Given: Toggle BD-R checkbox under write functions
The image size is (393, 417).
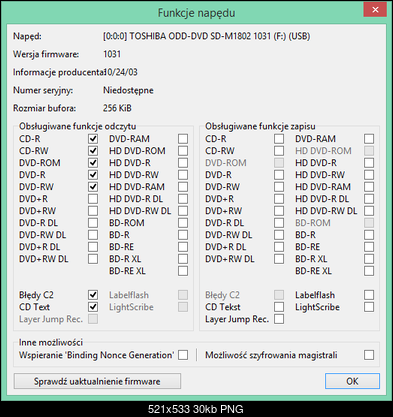Looking at the screenshot, I should [x=369, y=235].
